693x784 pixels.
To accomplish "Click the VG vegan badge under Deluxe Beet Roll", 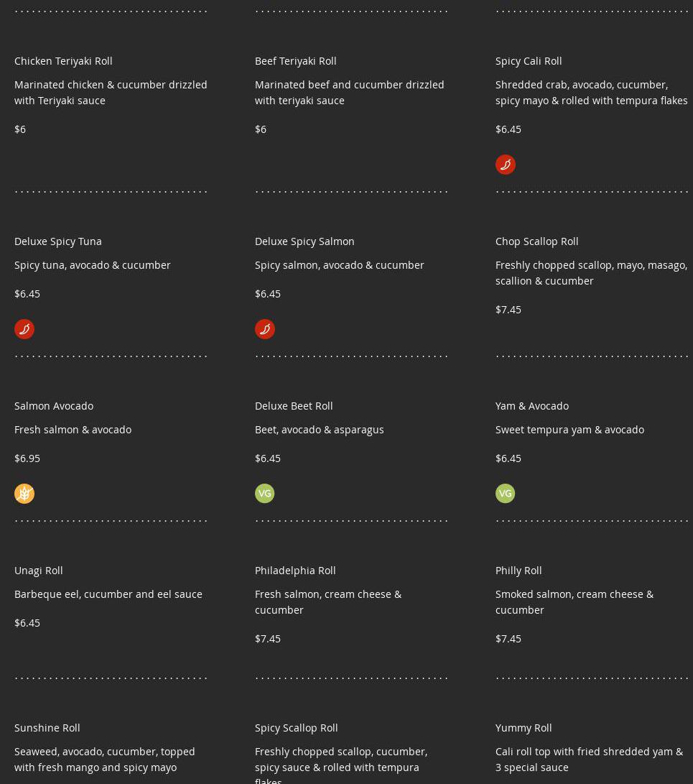I will point(265,494).
